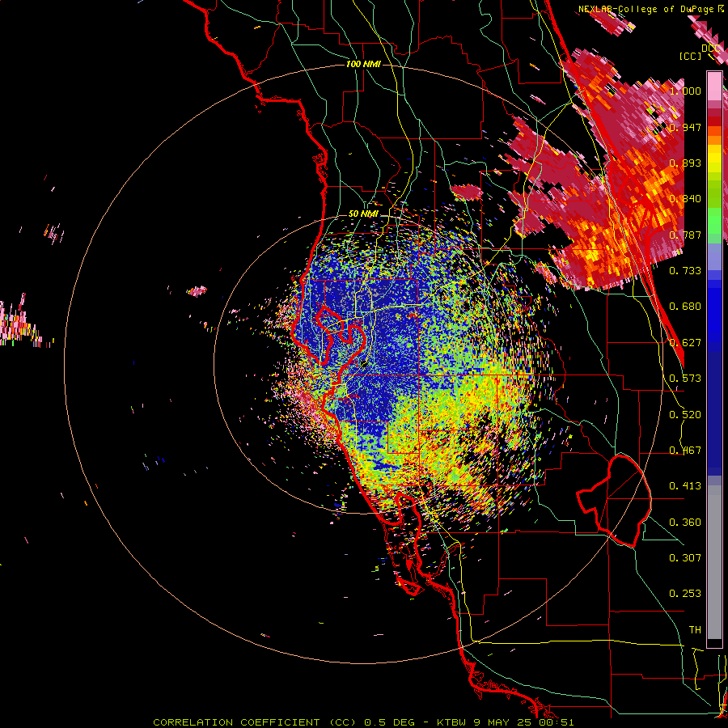Click the 0.360 scale value
The height and width of the screenshot is (728, 728).
tap(685, 522)
